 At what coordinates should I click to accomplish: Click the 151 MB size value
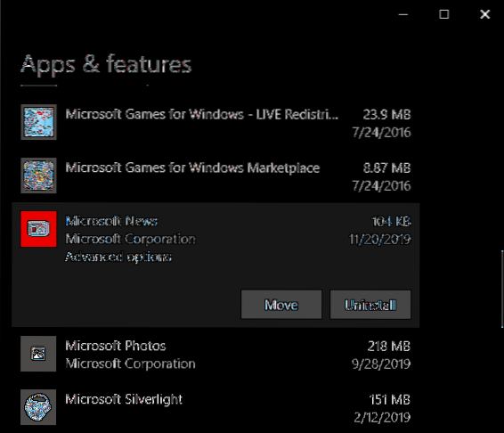(x=389, y=399)
